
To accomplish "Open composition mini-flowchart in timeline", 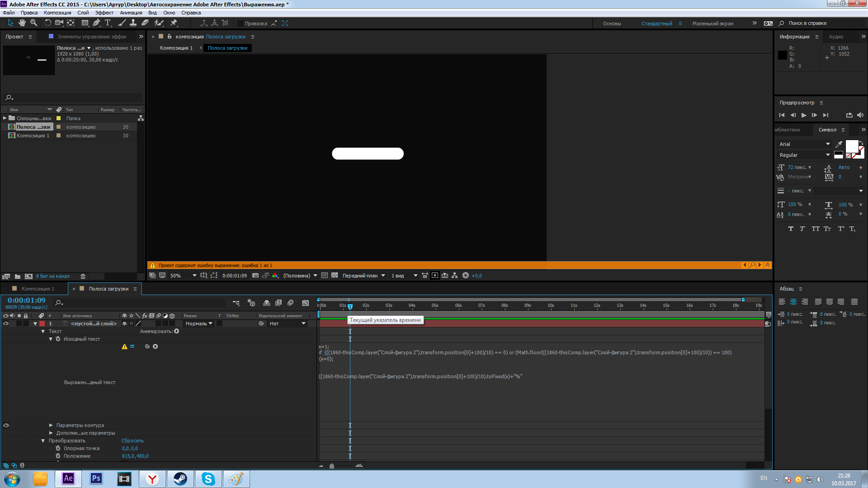I will pyautogui.click(x=236, y=303).
